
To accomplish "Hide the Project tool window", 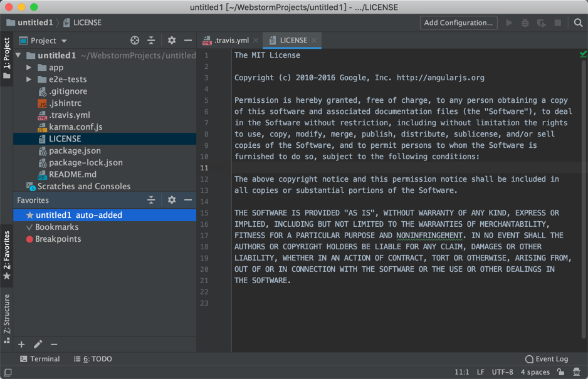I will pos(188,39).
